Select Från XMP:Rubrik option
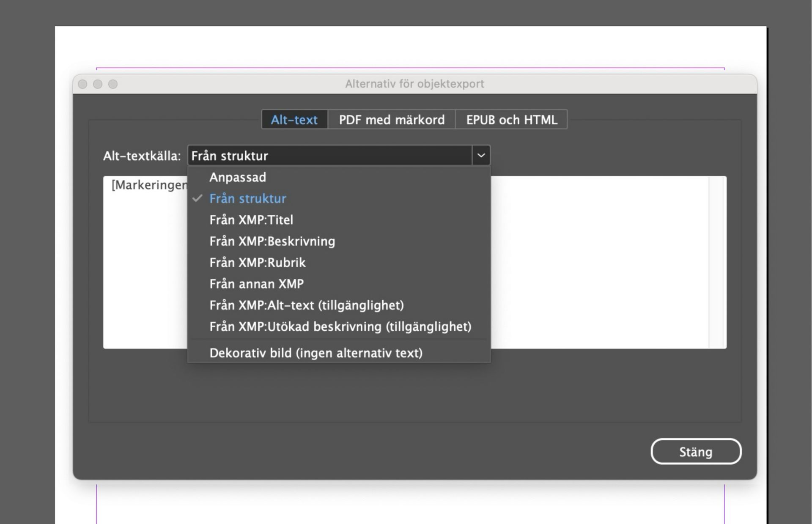812x524 pixels. click(x=258, y=263)
